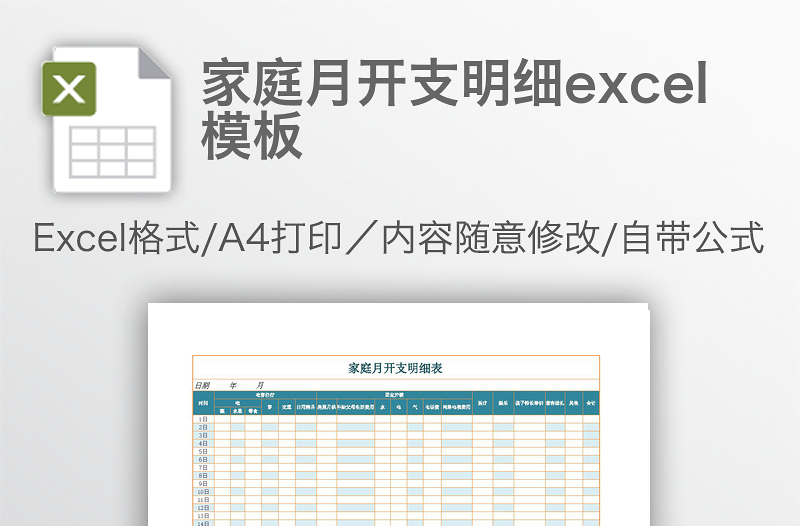Click the 5日 row label
The width and height of the screenshot is (800, 526).
pos(203,451)
